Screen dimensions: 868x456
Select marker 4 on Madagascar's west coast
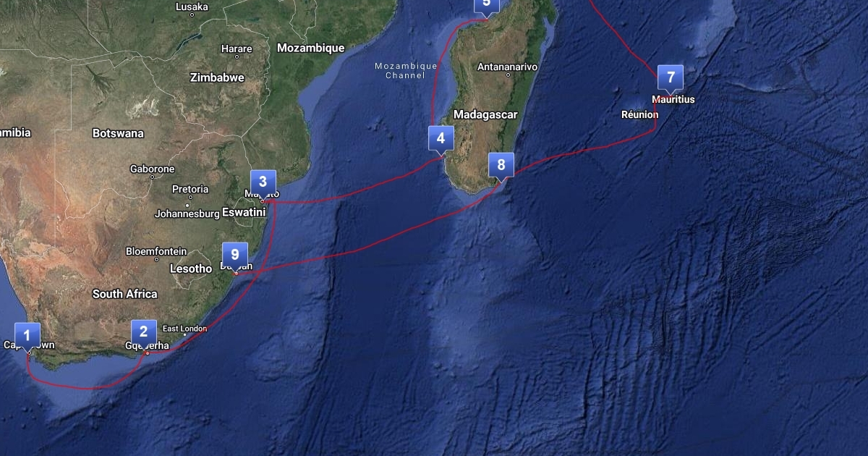click(x=441, y=138)
